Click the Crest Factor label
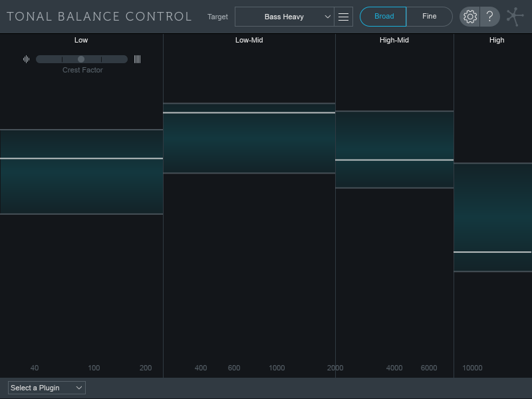The height and width of the screenshot is (399, 532). (x=82, y=70)
